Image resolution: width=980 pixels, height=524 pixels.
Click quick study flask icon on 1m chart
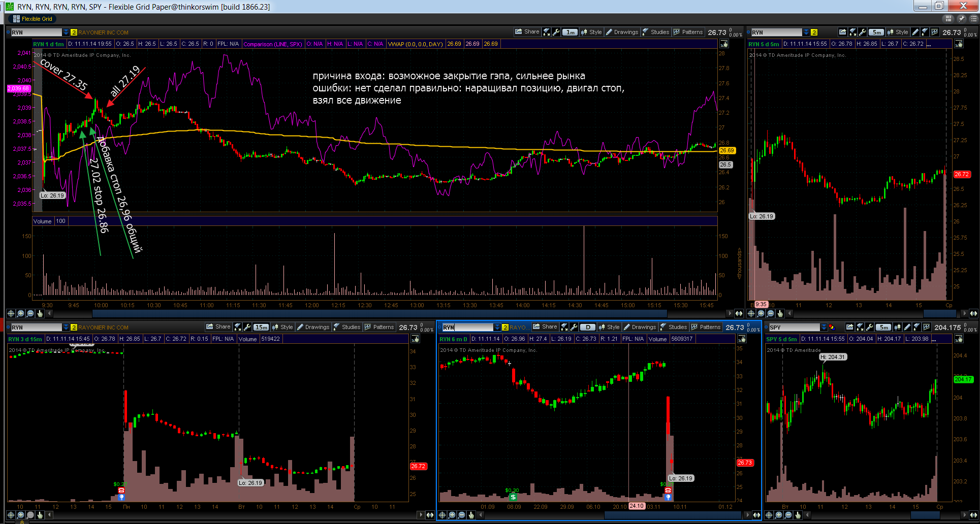coord(547,32)
